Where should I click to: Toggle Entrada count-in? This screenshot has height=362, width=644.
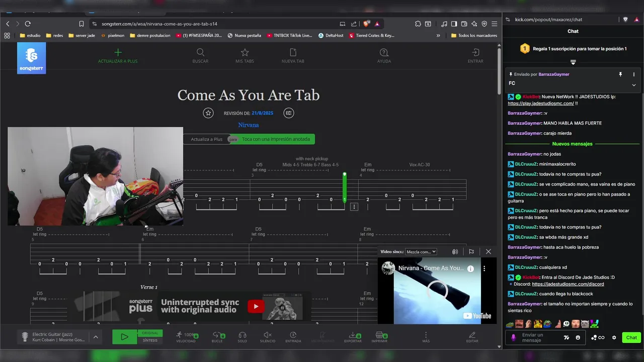[x=293, y=337]
